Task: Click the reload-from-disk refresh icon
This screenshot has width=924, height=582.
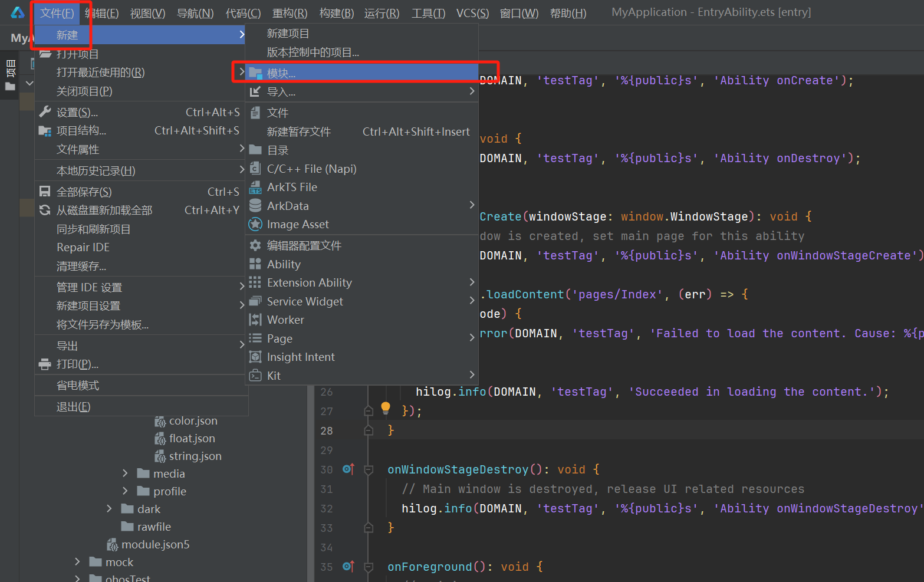Action: click(x=45, y=210)
